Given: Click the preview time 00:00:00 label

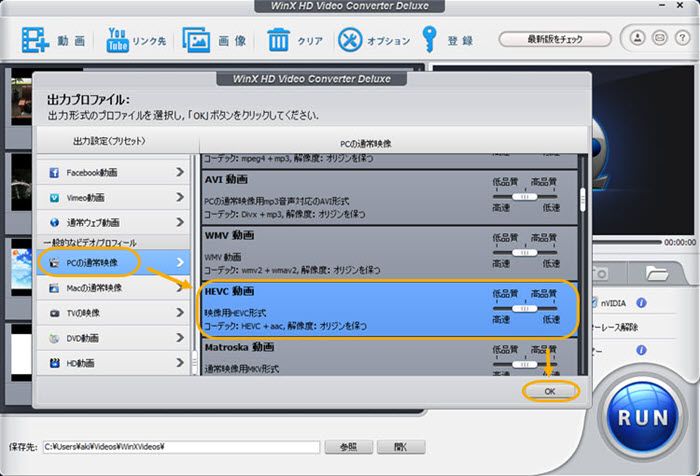Looking at the screenshot, I should click(x=679, y=242).
